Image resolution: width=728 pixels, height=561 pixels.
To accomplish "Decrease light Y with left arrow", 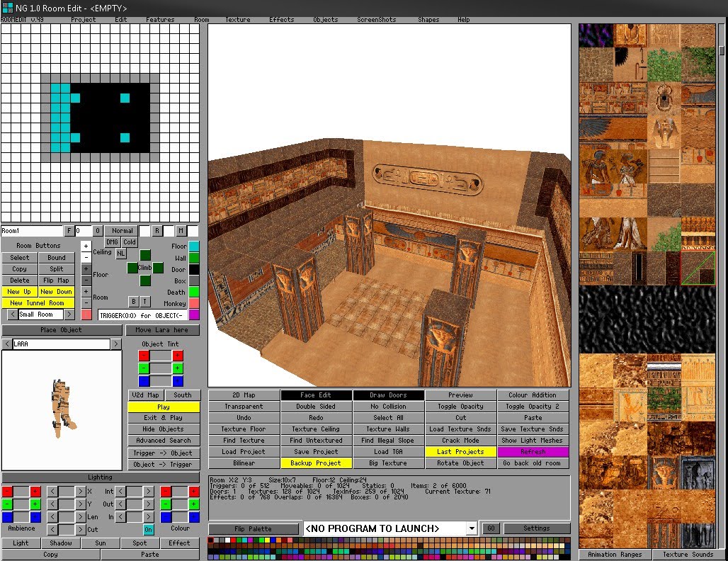I will (x=52, y=504).
